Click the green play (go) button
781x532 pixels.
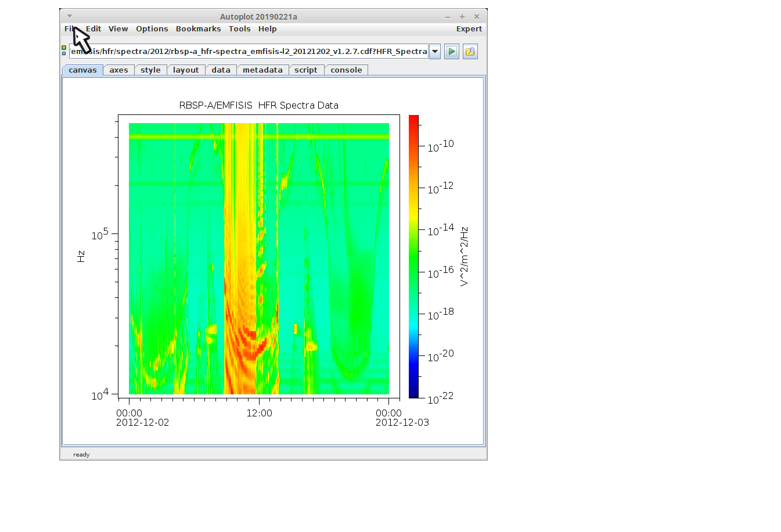(x=451, y=52)
